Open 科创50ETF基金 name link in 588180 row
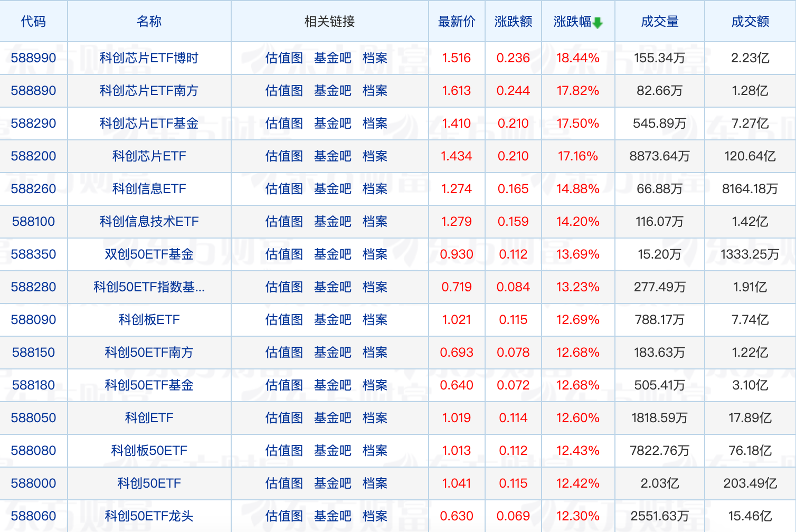Screen dimensions: 796x532 tap(149, 385)
